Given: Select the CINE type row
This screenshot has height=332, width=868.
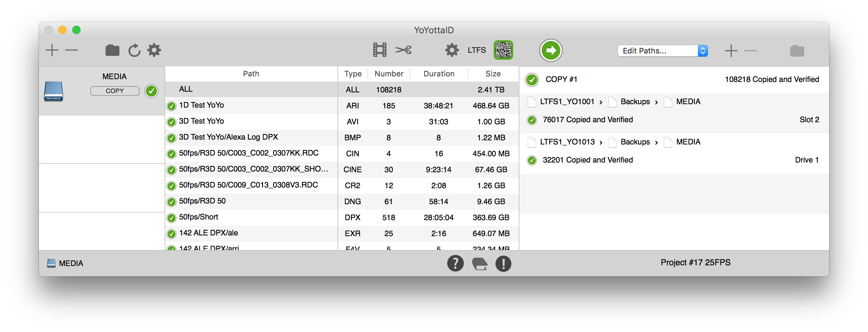Looking at the screenshot, I should click(428, 169).
